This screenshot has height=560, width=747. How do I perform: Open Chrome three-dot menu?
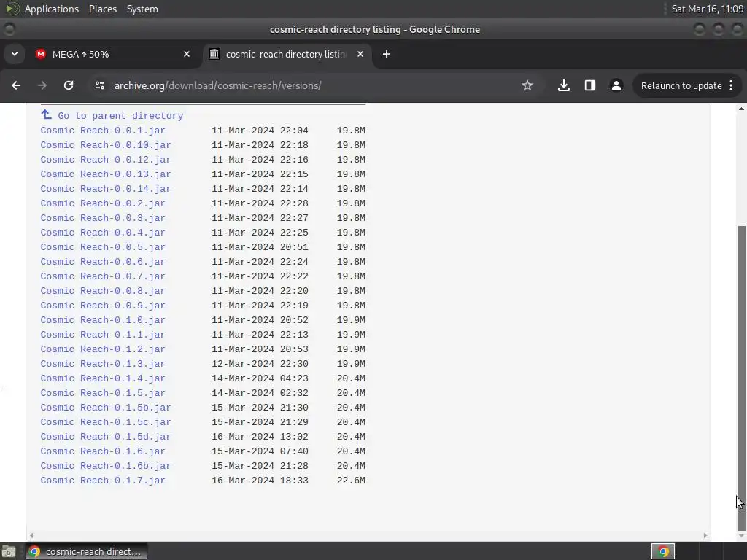point(731,85)
